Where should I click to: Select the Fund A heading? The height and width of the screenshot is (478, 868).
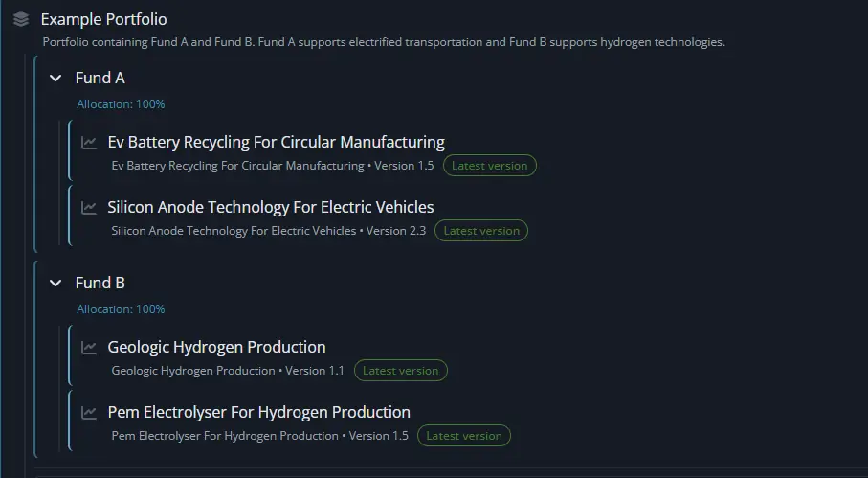point(100,78)
